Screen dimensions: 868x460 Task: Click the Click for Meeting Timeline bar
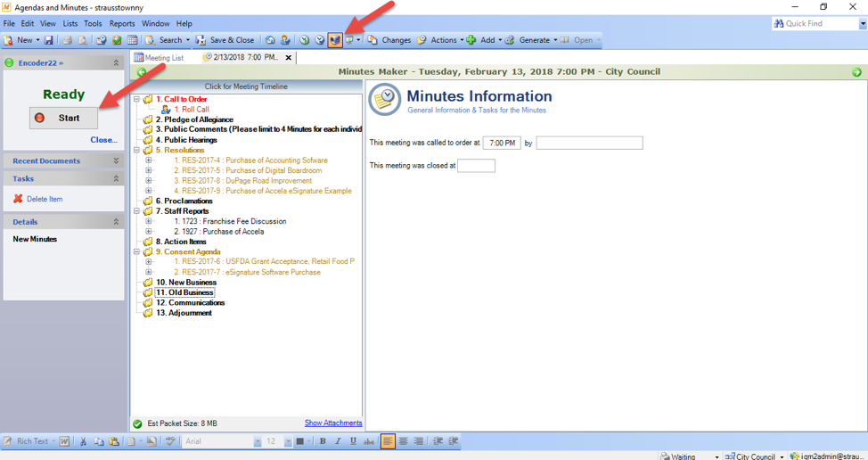click(x=246, y=86)
